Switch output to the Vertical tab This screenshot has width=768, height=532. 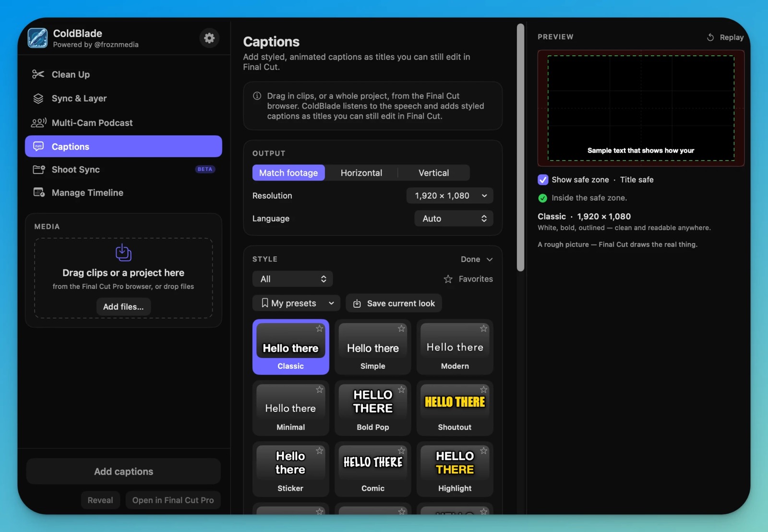[x=433, y=173]
